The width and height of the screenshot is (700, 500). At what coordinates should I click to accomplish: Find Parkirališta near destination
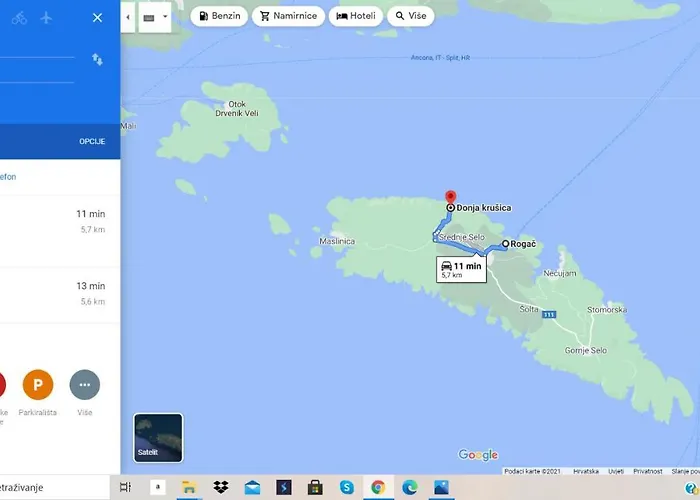tap(38, 384)
